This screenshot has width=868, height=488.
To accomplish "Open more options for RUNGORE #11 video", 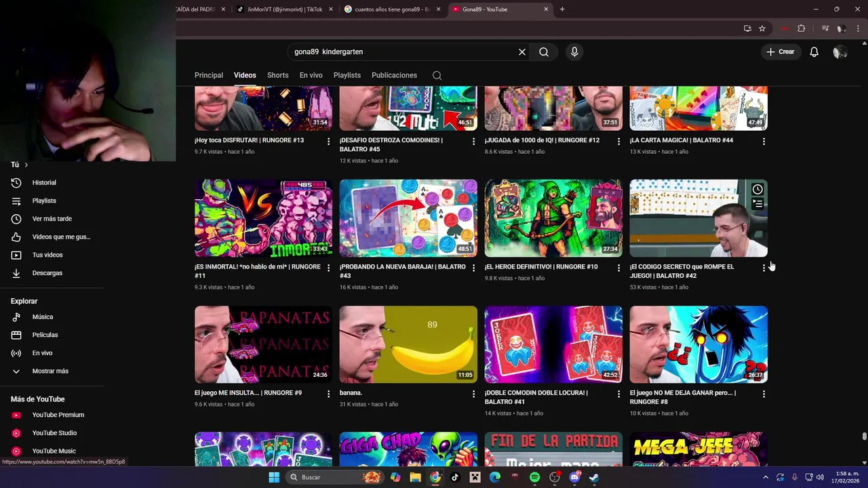I will point(329,268).
